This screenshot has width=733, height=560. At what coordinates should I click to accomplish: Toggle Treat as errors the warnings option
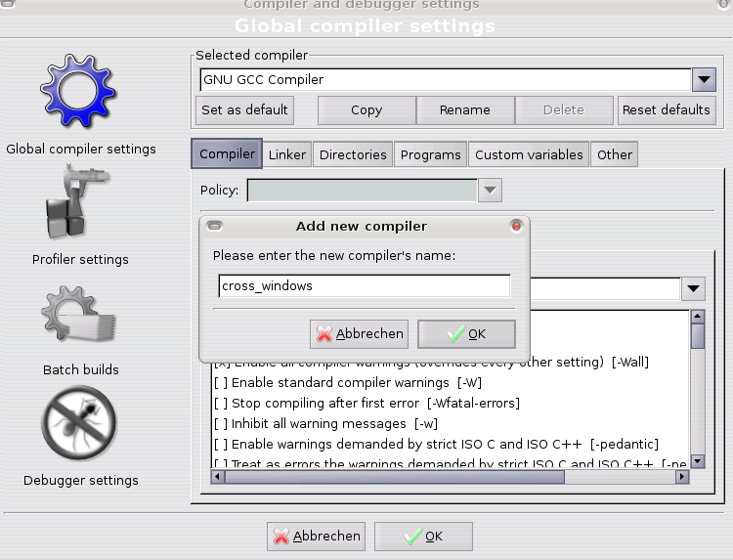tap(450, 463)
